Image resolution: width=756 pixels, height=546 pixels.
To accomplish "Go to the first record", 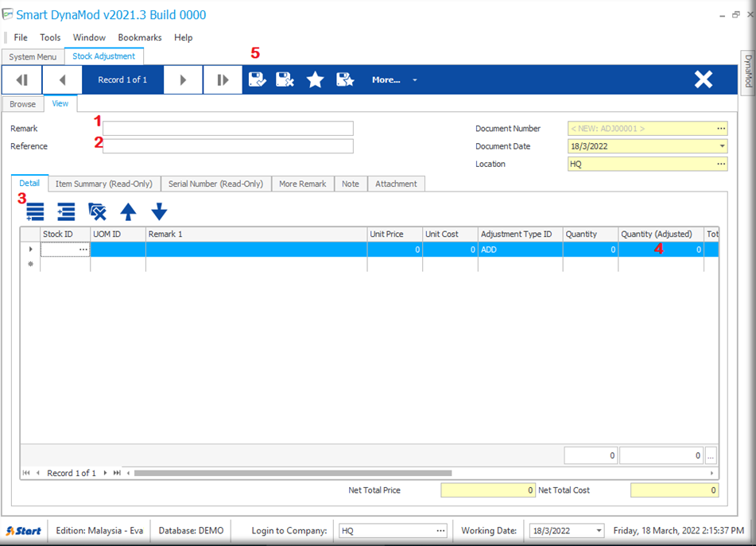I will click(x=22, y=79).
